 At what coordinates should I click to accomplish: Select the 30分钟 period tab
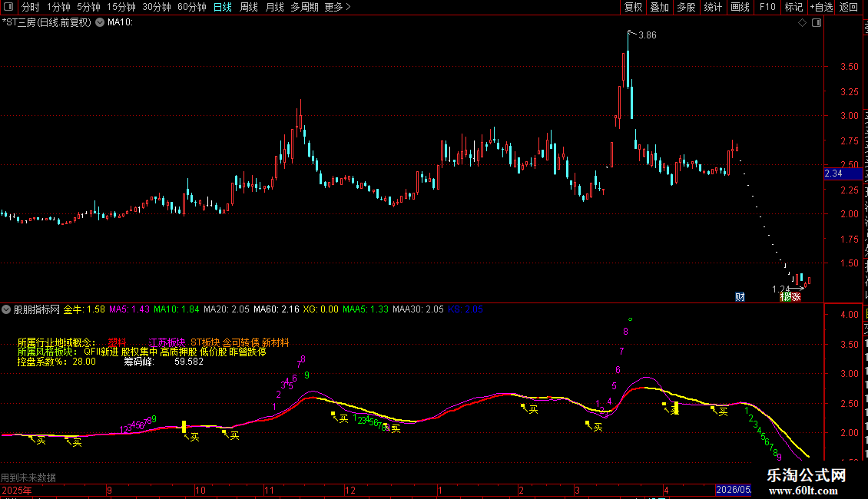click(x=156, y=7)
